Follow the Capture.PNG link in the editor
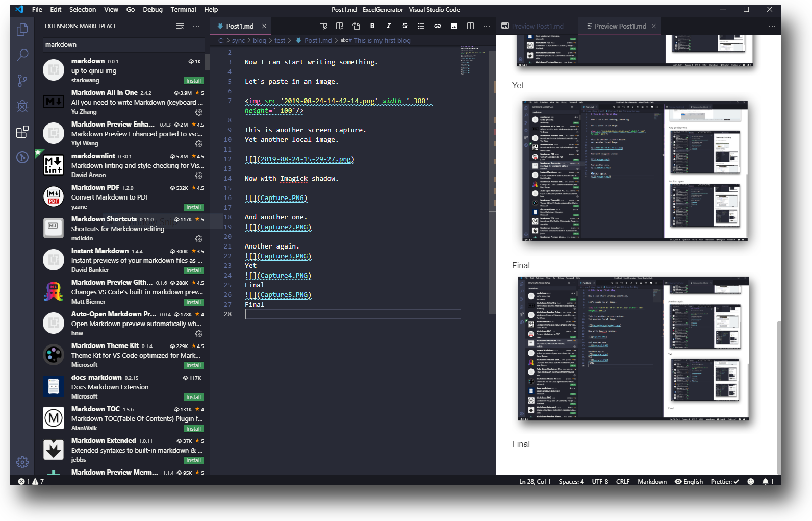This screenshot has height=521, width=812. coord(283,198)
